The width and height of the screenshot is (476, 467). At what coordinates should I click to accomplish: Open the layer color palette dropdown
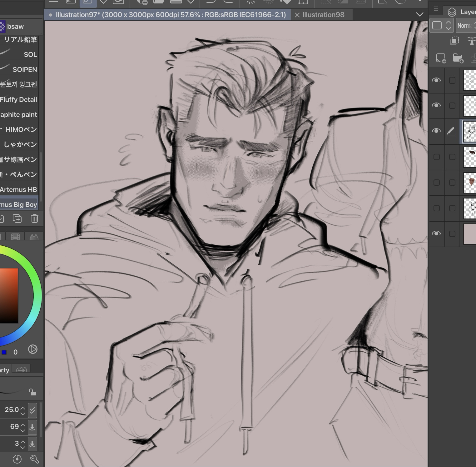click(441, 26)
